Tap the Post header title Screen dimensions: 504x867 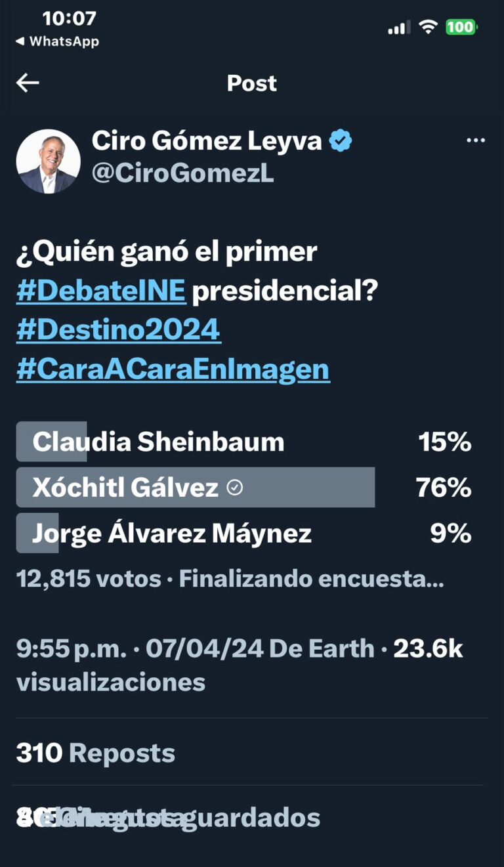tap(252, 83)
